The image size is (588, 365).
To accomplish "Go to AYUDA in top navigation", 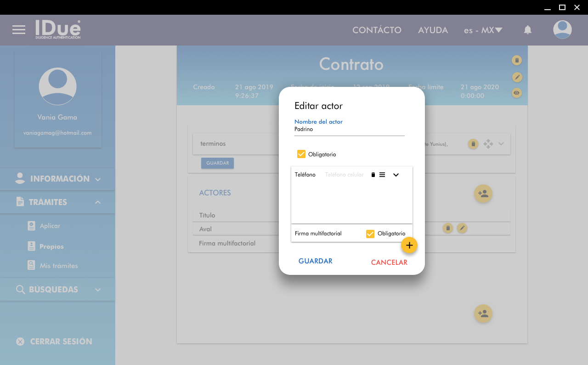I will point(433,30).
